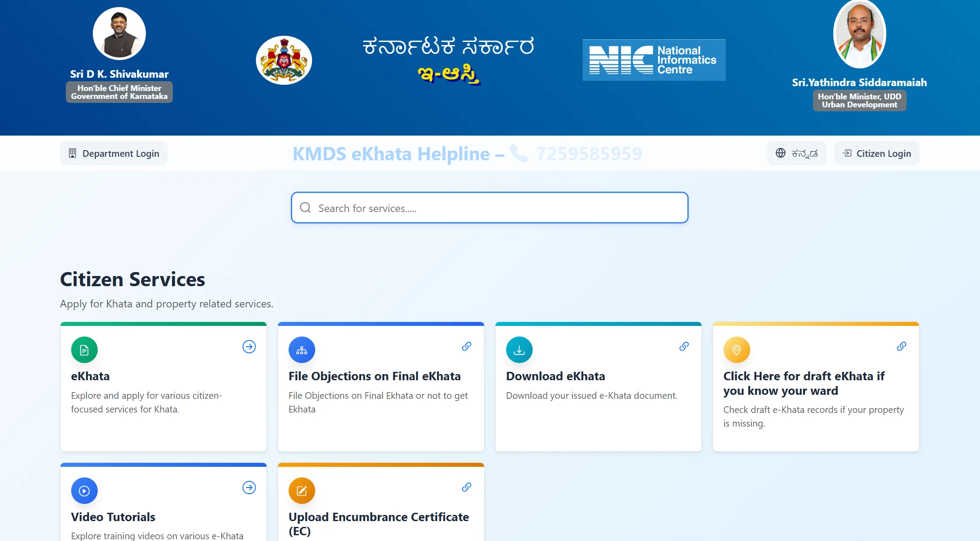Open Upload Encumbrance Certificate (EC) title

click(379, 524)
